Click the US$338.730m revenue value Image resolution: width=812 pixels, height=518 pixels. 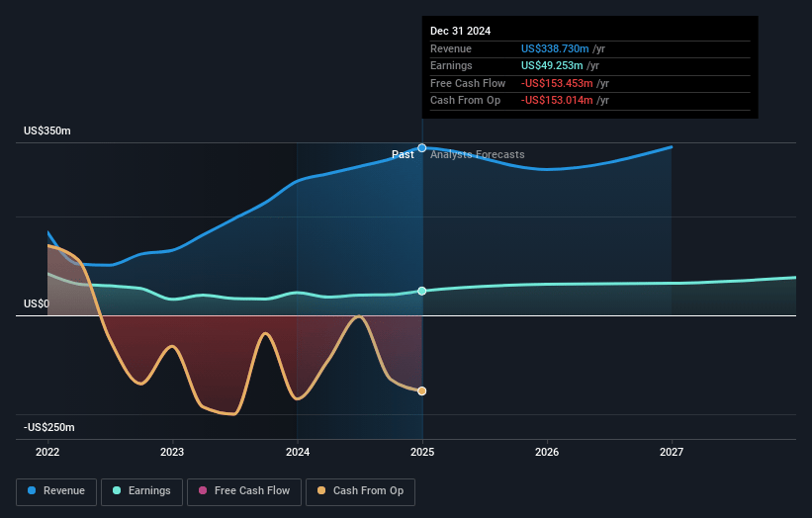tap(555, 48)
